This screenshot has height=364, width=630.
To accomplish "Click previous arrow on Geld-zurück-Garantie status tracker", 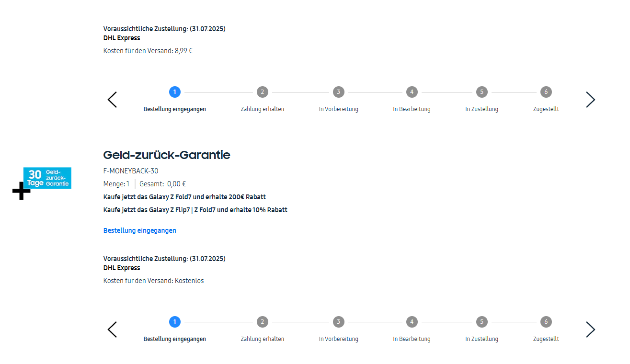I will click(112, 330).
